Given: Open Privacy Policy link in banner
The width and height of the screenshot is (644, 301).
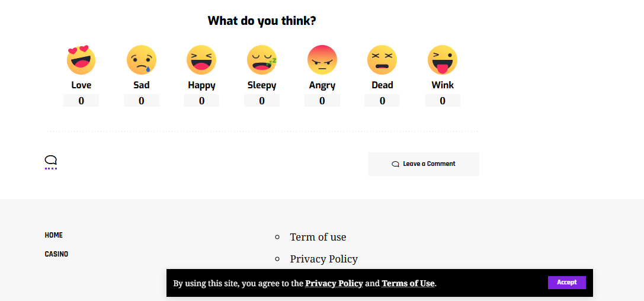Looking at the screenshot, I should 334,283.
